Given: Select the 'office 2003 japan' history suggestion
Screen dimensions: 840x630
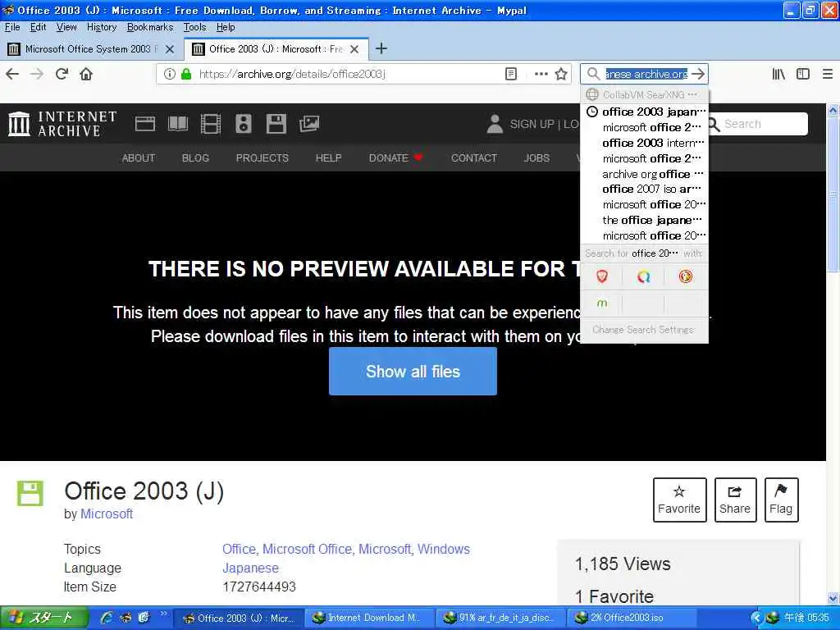Looking at the screenshot, I should pyautogui.click(x=645, y=112).
